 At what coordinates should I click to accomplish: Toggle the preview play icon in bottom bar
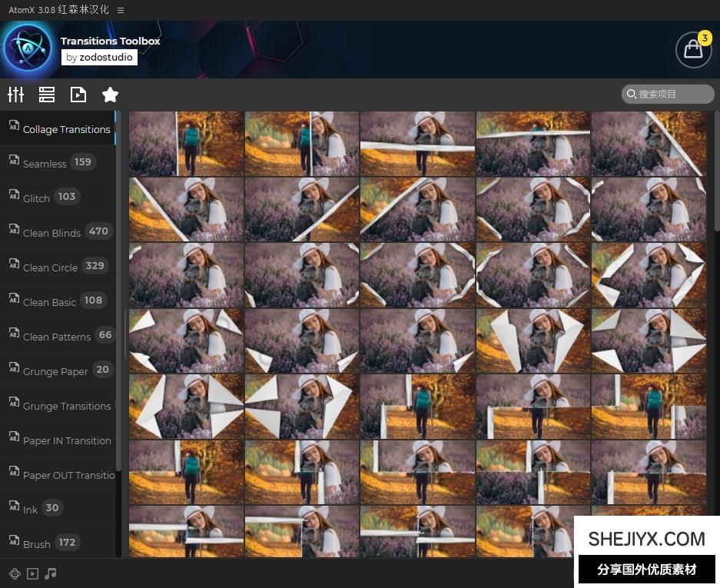32,573
